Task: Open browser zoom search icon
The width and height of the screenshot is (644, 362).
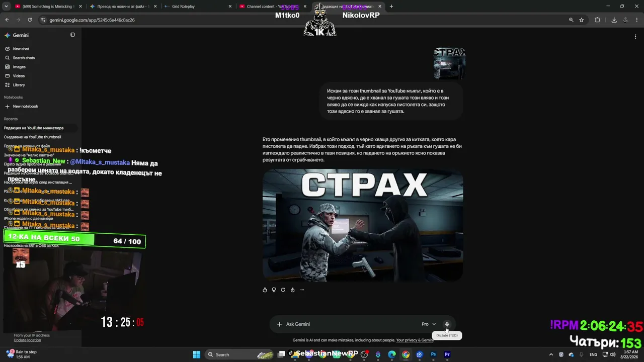Action: point(571,20)
